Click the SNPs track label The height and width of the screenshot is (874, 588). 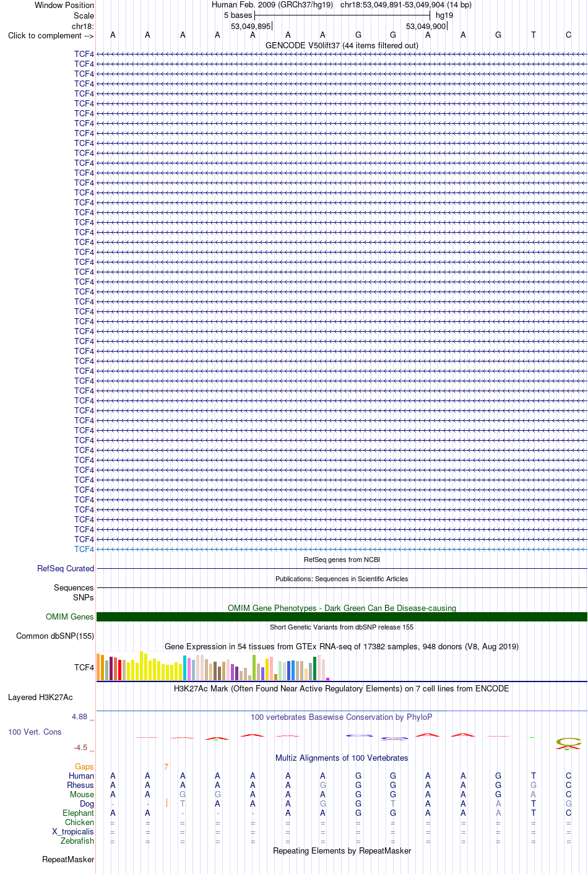(x=84, y=597)
